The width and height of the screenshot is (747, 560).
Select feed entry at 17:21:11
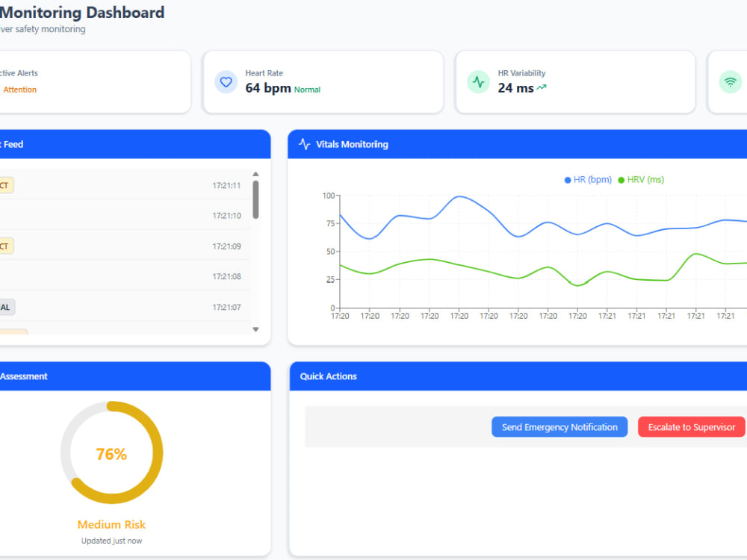tap(125, 185)
